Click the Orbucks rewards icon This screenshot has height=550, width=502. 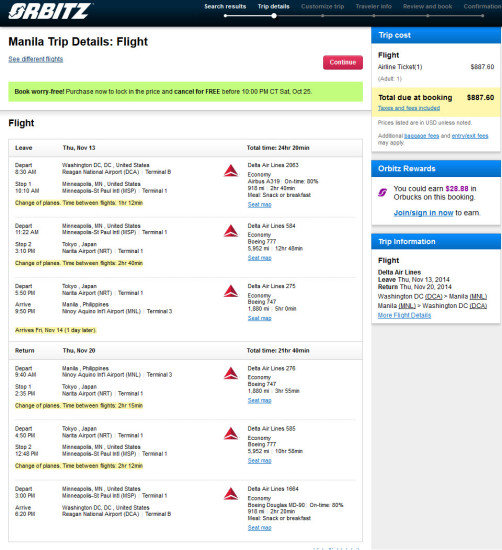pos(382,192)
